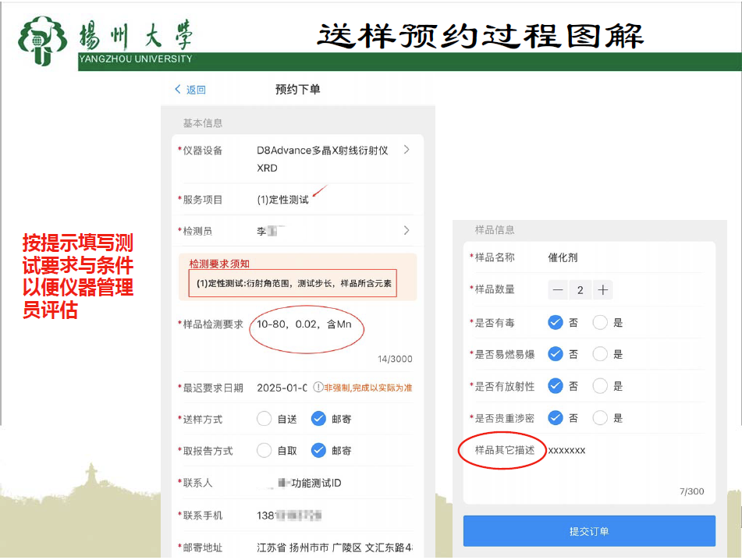Click the 样品其它描述 text input

click(616, 451)
